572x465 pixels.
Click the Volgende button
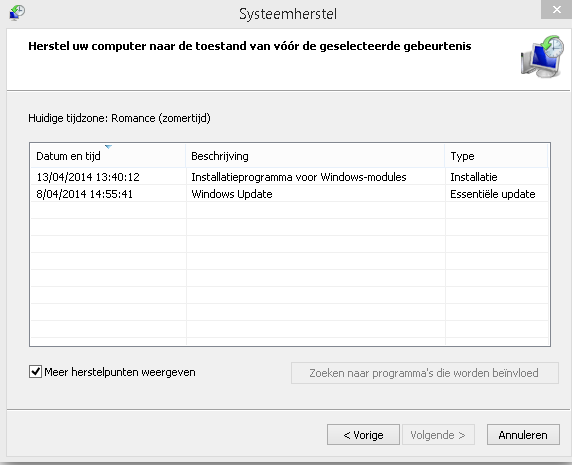(x=438, y=435)
